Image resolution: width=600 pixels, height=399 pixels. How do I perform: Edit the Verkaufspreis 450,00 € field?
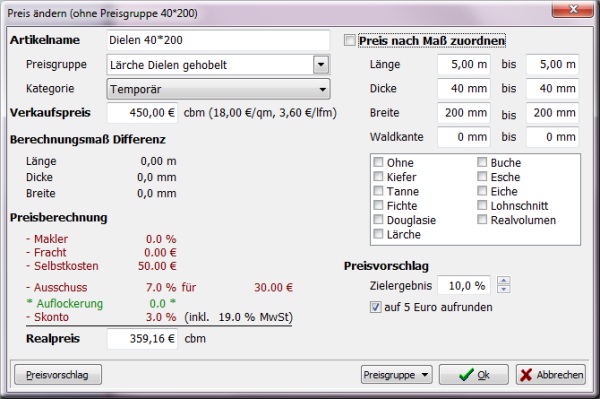(142, 113)
